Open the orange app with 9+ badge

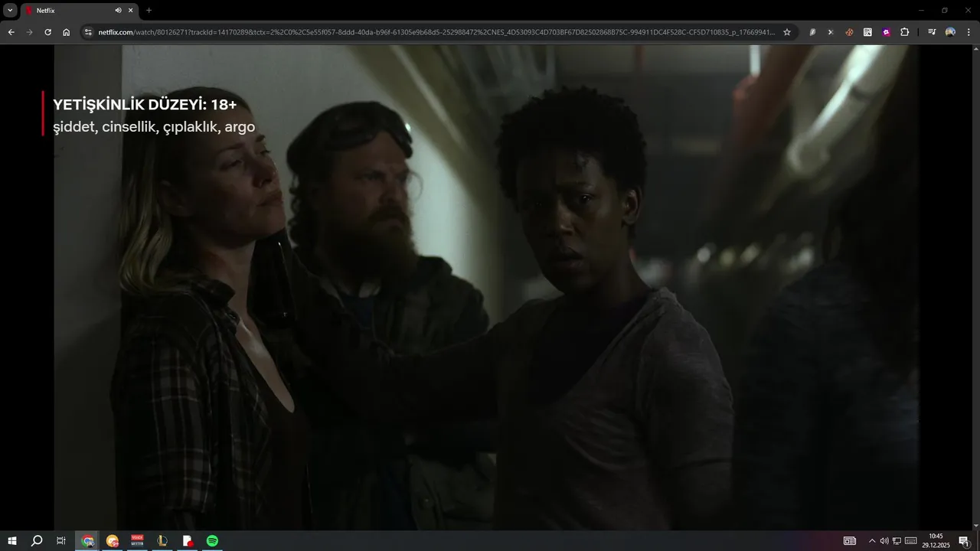pyautogui.click(x=113, y=541)
